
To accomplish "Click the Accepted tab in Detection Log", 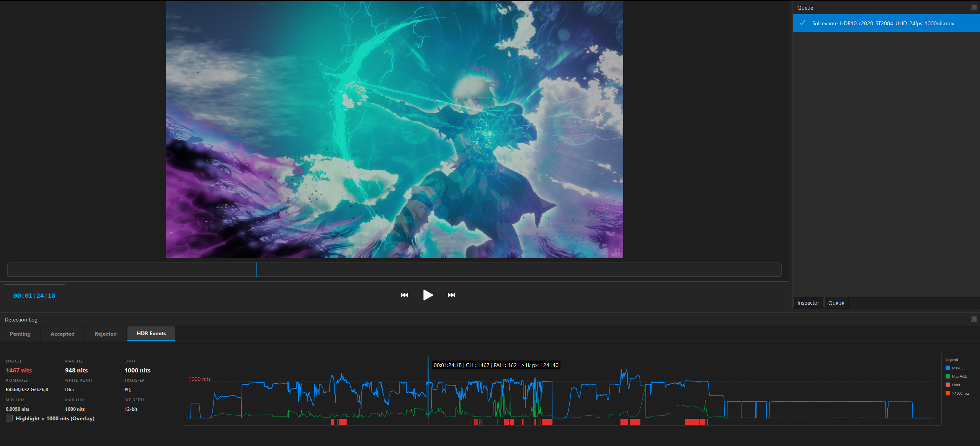I will 62,333.
